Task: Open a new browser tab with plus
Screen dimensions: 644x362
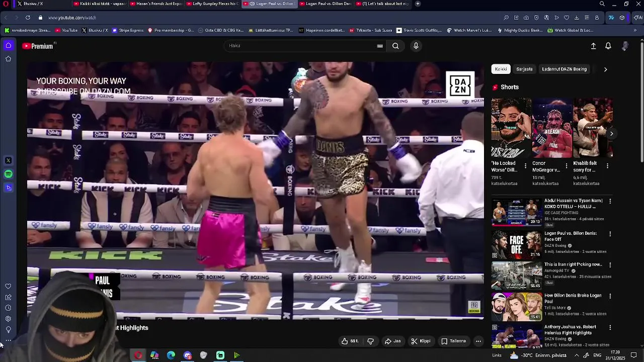Action: [418, 4]
